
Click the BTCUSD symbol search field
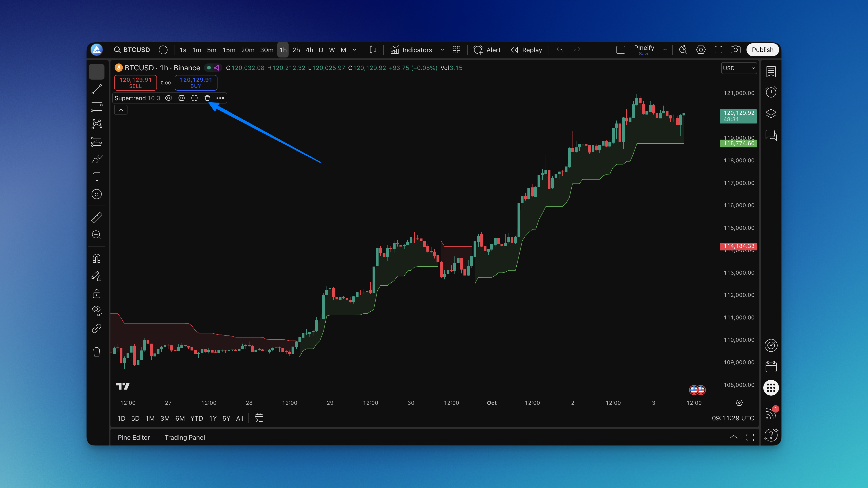[x=132, y=50]
